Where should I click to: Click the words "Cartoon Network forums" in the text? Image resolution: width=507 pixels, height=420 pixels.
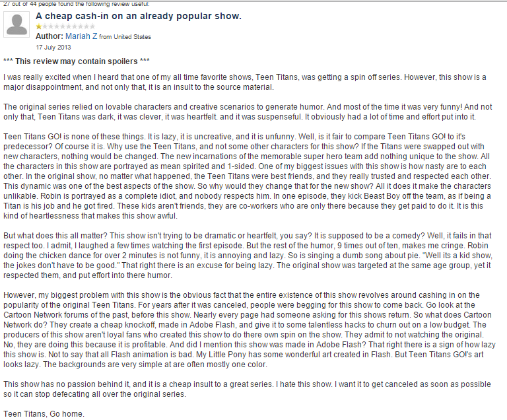[45, 315]
